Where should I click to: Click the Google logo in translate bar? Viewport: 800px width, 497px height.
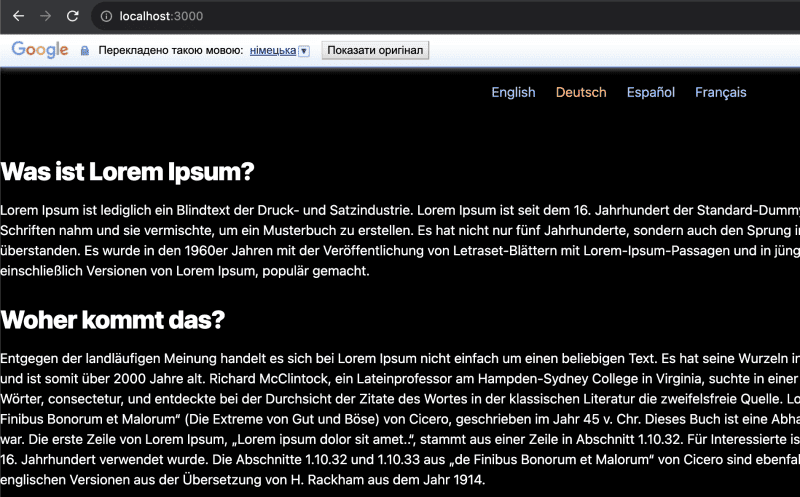point(40,50)
